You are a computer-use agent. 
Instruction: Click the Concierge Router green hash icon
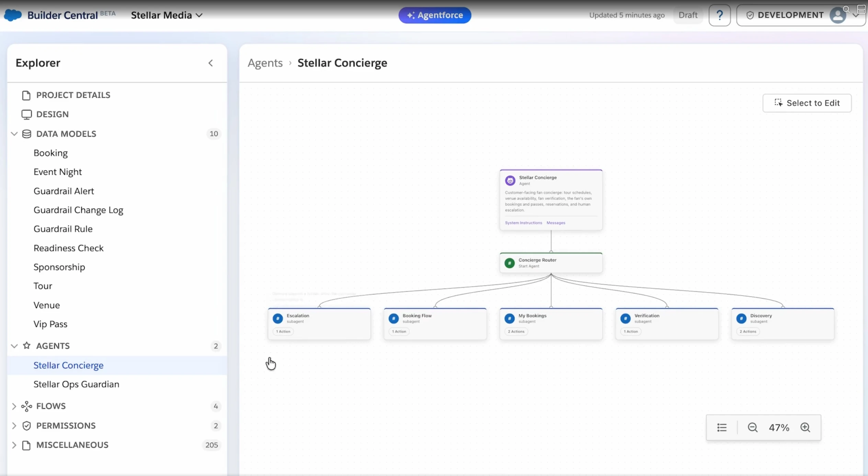click(510, 263)
